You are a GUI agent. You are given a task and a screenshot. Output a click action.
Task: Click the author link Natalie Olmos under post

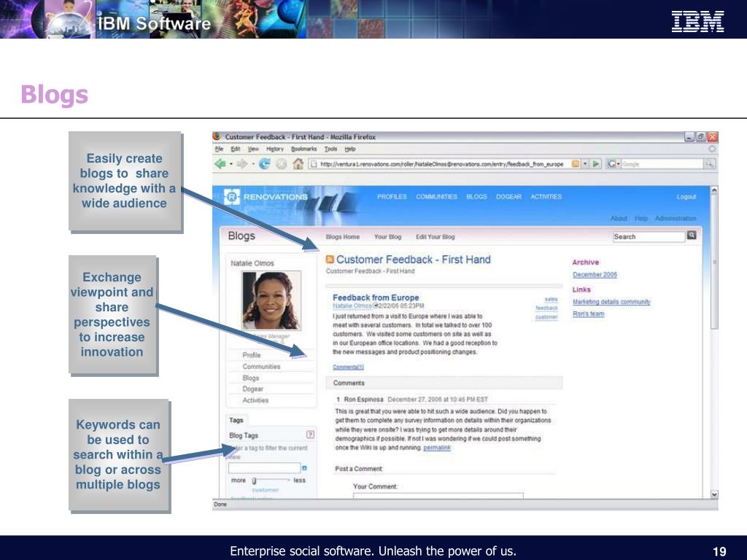(x=352, y=306)
